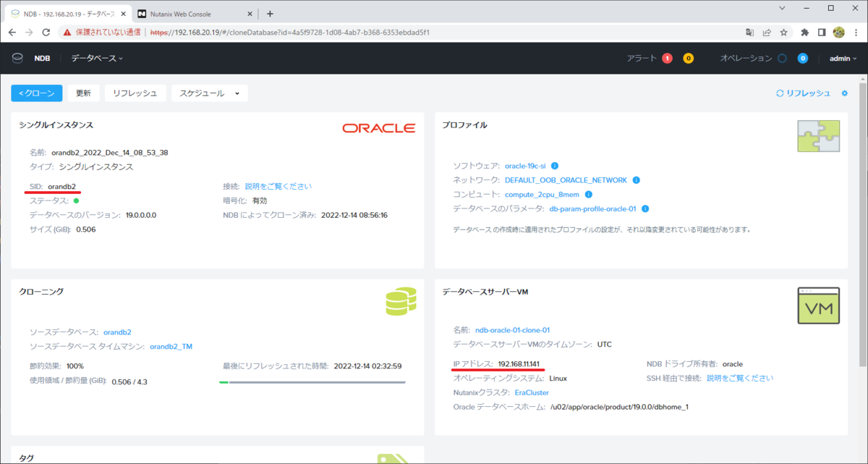Open db-param-profile-oracle-01 link

pos(592,209)
